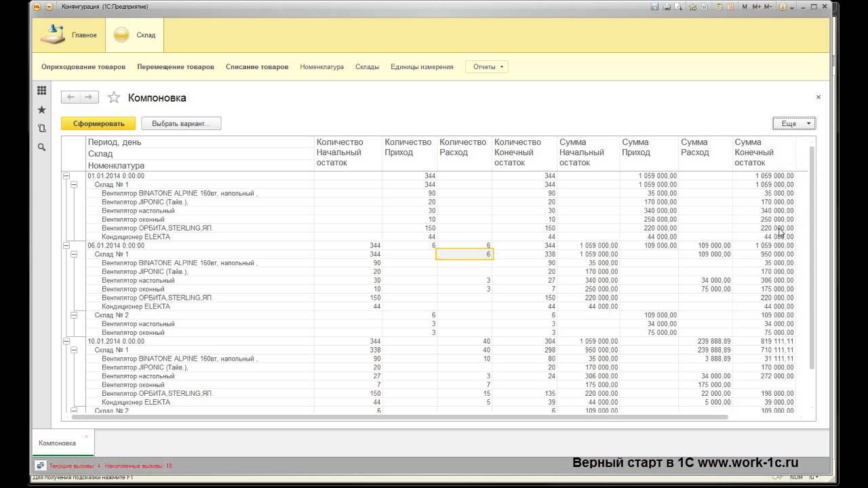
Task: Open the Calculator icon in title bar
Action: click(x=717, y=7)
